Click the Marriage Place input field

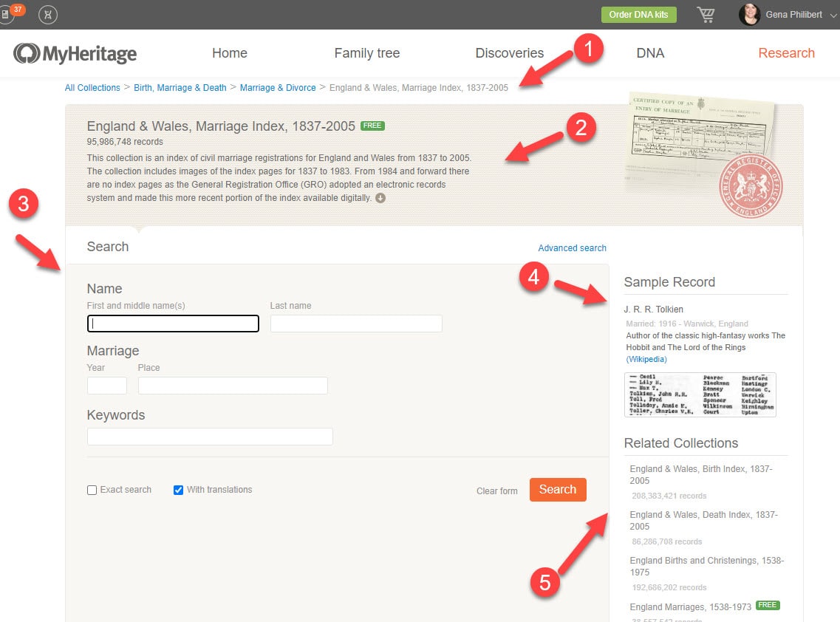pyautogui.click(x=233, y=386)
